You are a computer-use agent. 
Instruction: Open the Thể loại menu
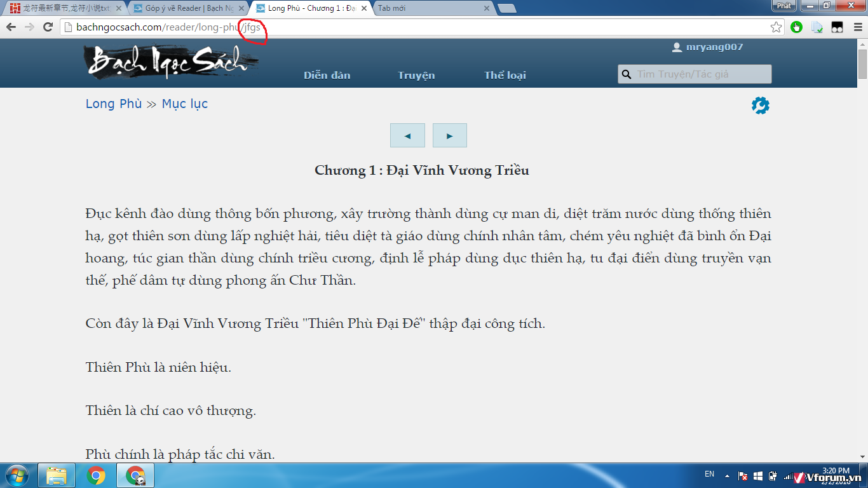[x=505, y=75]
